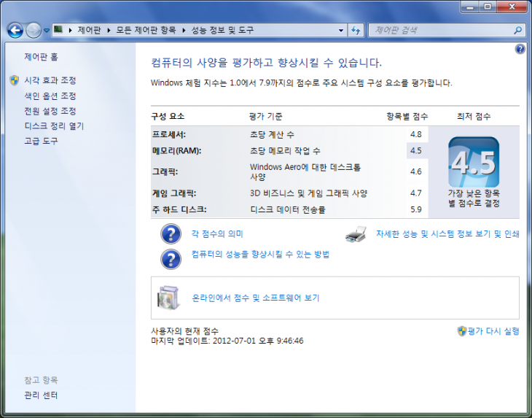Expand arrow before 성능 정보 및 도구 breadcrumb
This screenshot has width=532, height=418.
coord(184,30)
